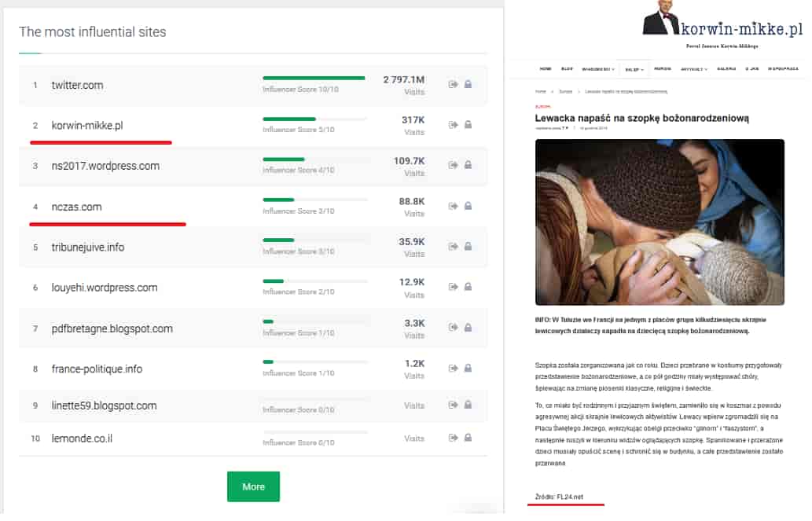Open the korwin-mikke.pl link in the list
Screen dimensions: 812x521
click(x=87, y=125)
